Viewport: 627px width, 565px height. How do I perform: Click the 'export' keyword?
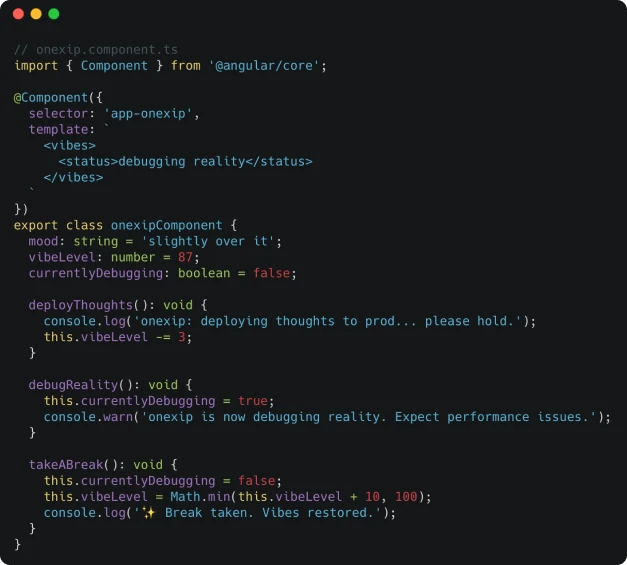(36, 226)
